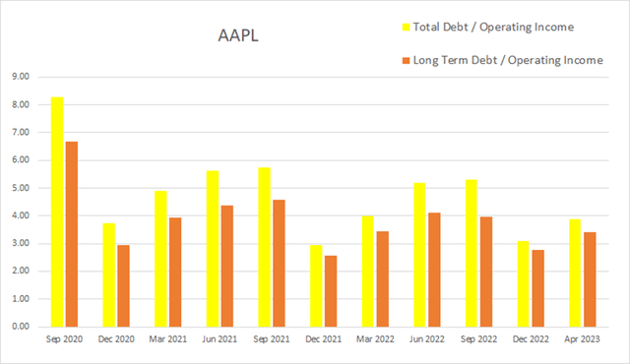Click the 'Apr 2023' axis label
This screenshot has width=630, height=364.
(x=582, y=339)
